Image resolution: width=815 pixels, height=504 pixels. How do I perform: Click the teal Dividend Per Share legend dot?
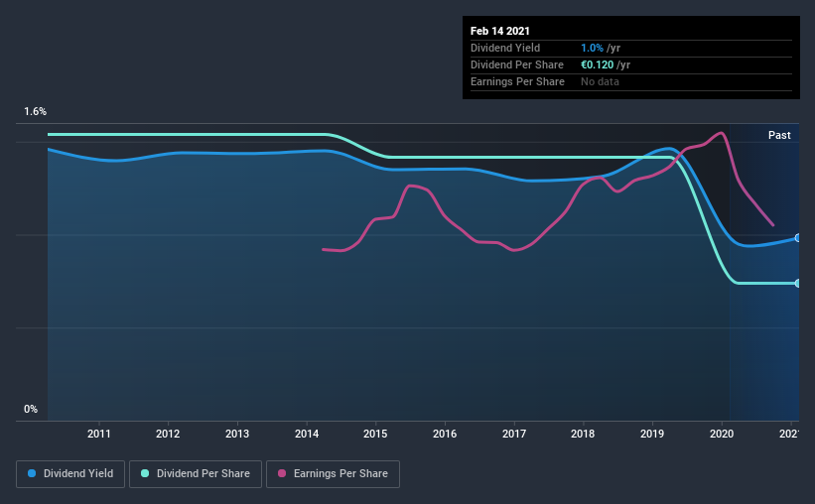145,473
